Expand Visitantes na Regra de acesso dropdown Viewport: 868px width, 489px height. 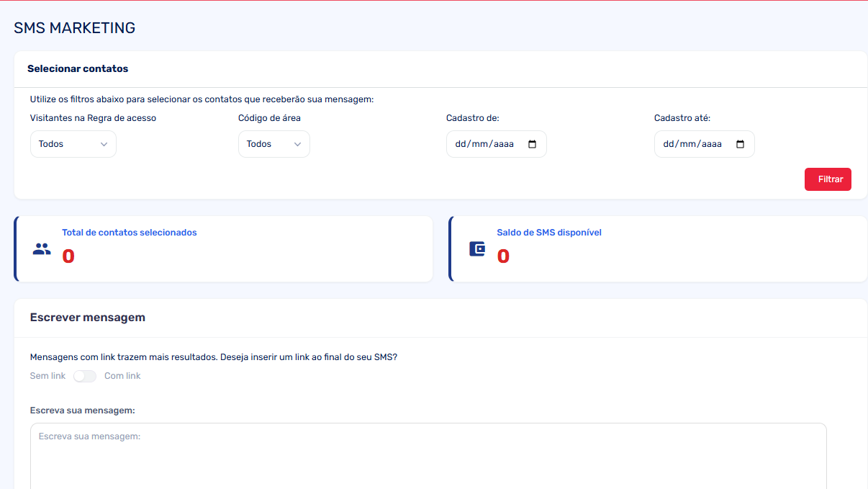pos(73,144)
